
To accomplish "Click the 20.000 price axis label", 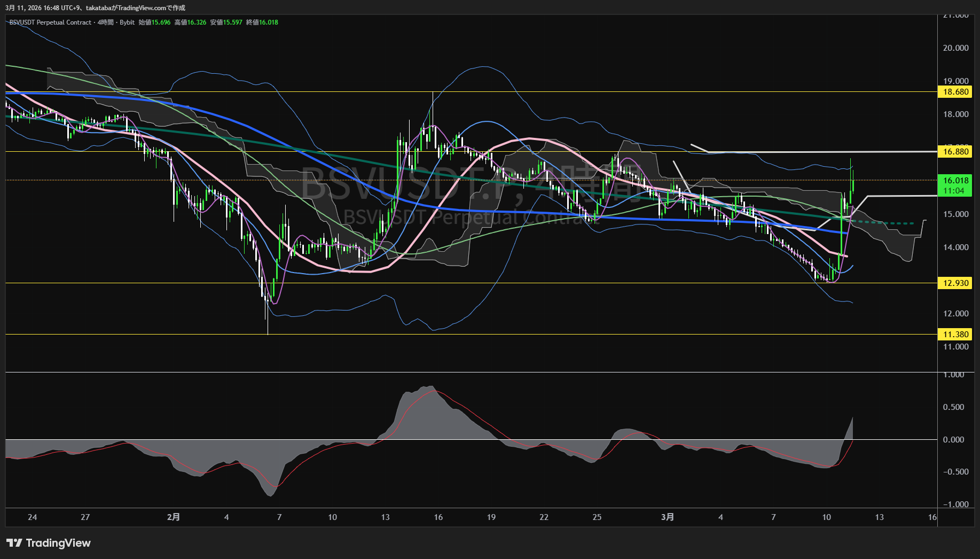I will click(x=955, y=48).
